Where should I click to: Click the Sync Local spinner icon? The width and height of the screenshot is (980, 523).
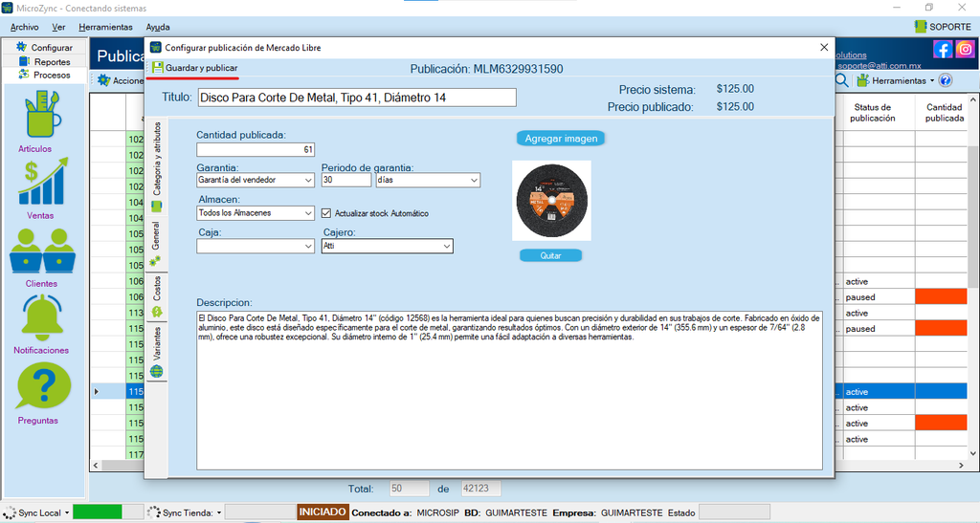(10, 513)
